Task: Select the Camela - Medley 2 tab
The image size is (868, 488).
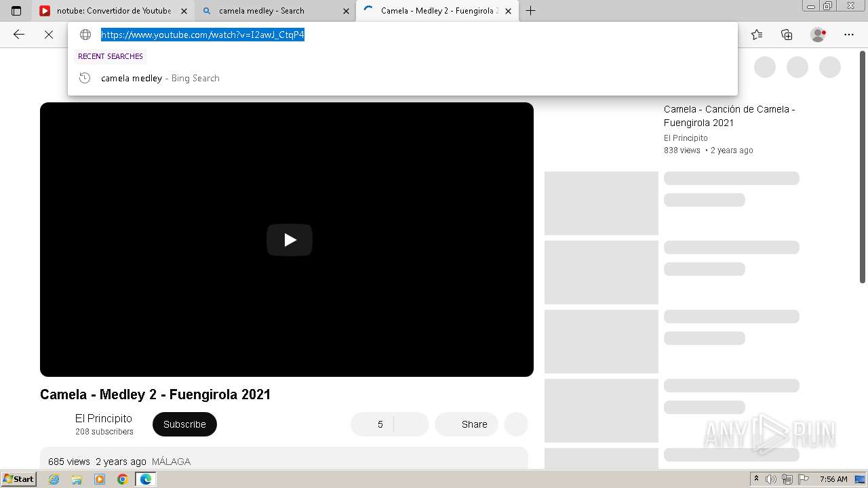Action: (439, 11)
